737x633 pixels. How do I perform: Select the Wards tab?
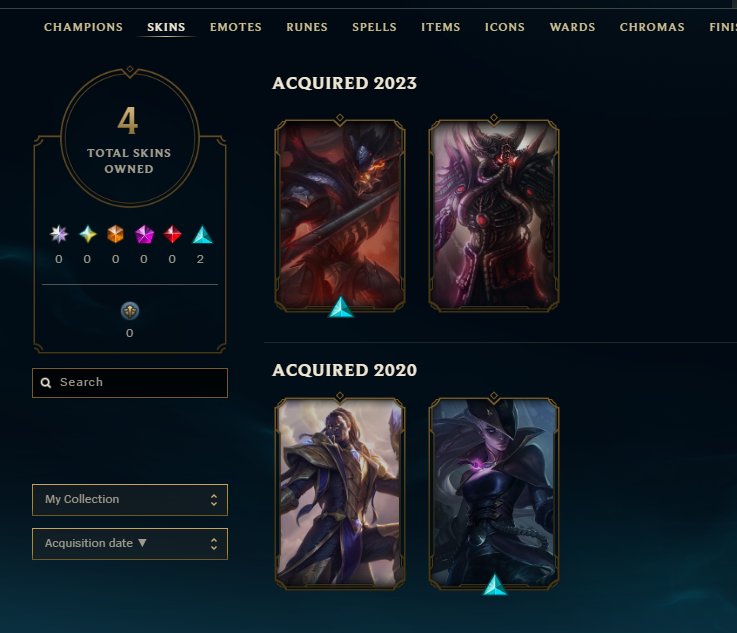pos(572,27)
